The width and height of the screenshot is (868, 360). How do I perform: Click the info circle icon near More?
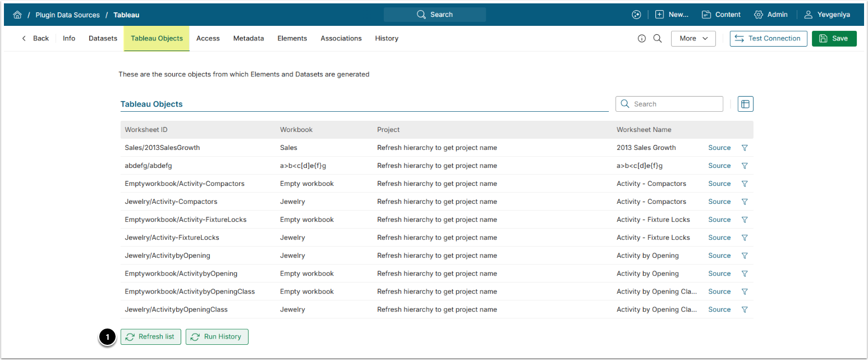point(642,39)
